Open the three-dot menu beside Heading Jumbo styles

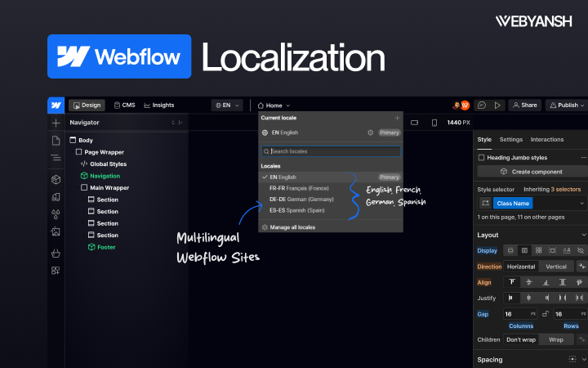583,157
